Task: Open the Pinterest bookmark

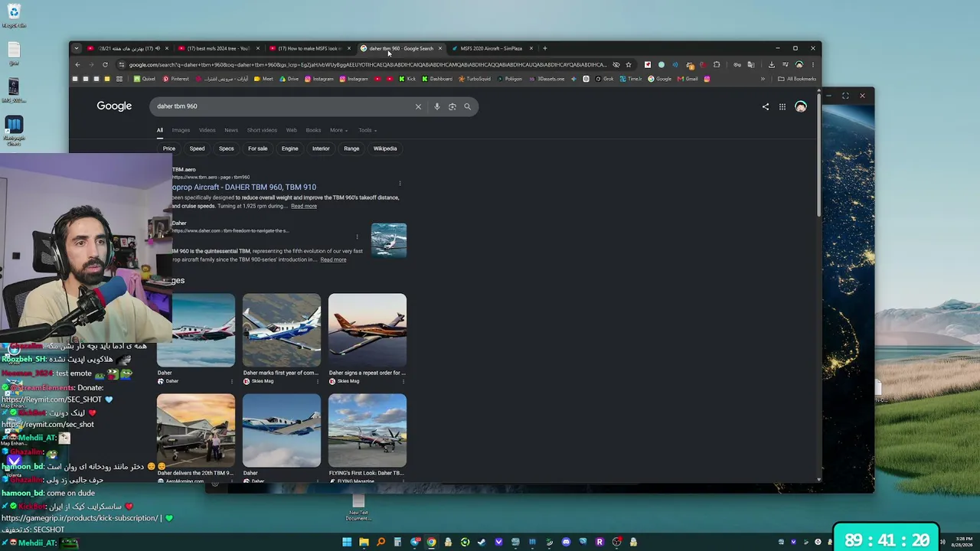Action: (x=176, y=79)
